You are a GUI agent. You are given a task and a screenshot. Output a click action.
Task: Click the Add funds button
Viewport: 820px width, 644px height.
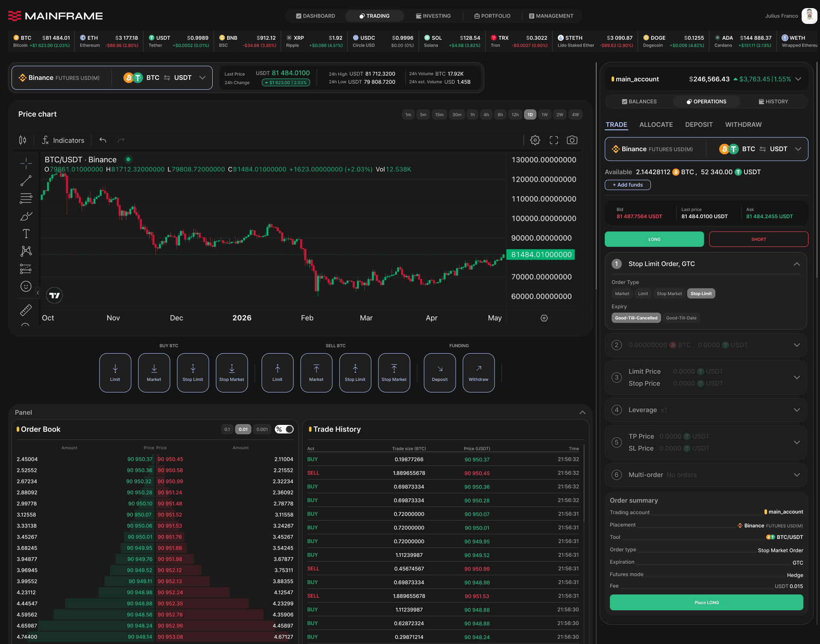click(628, 185)
